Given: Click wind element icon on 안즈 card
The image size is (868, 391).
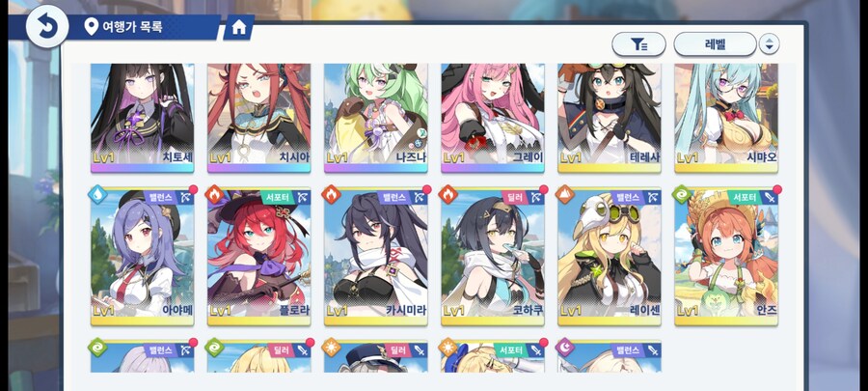Looking at the screenshot, I should [682, 194].
